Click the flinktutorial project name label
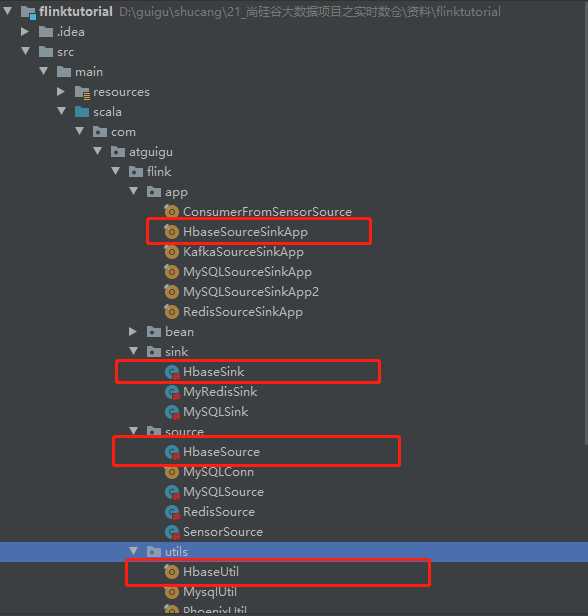The height and width of the screenshot is (616, 588). pos(76,11)
